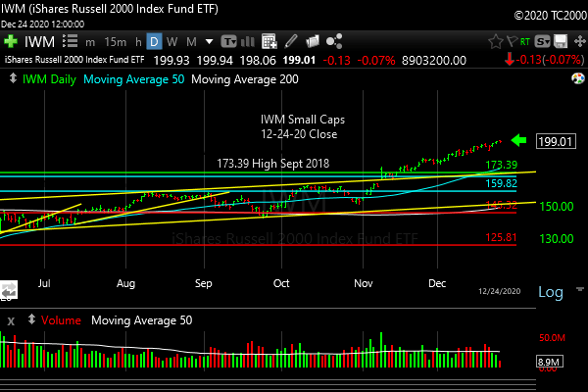Screen dimensions: 588x392
Task: Click the 199.01 price scale label
Action: (556, 141)
